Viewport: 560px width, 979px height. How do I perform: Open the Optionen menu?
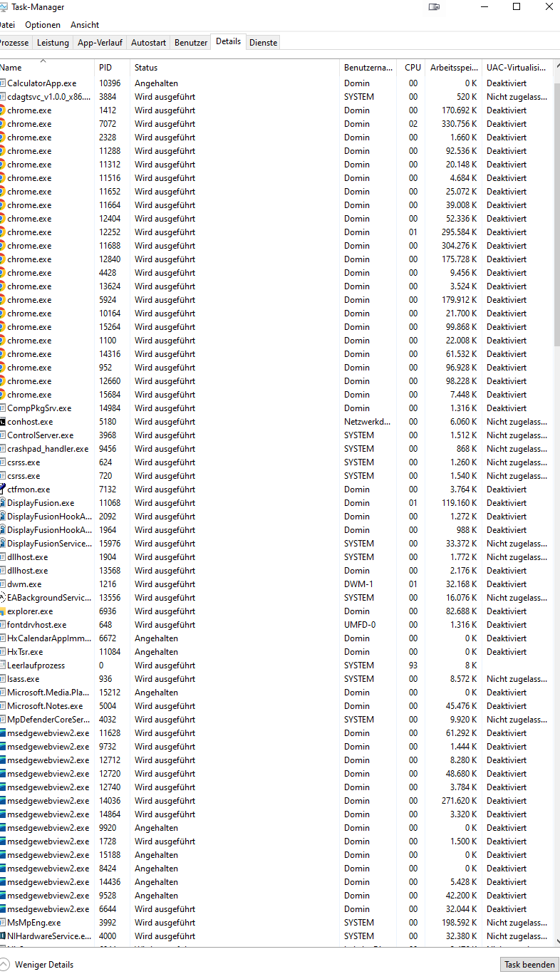tap(43, 25)
